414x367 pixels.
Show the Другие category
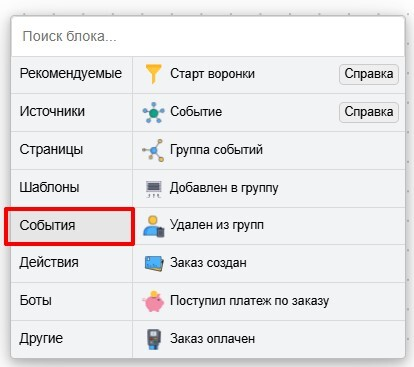72,339
